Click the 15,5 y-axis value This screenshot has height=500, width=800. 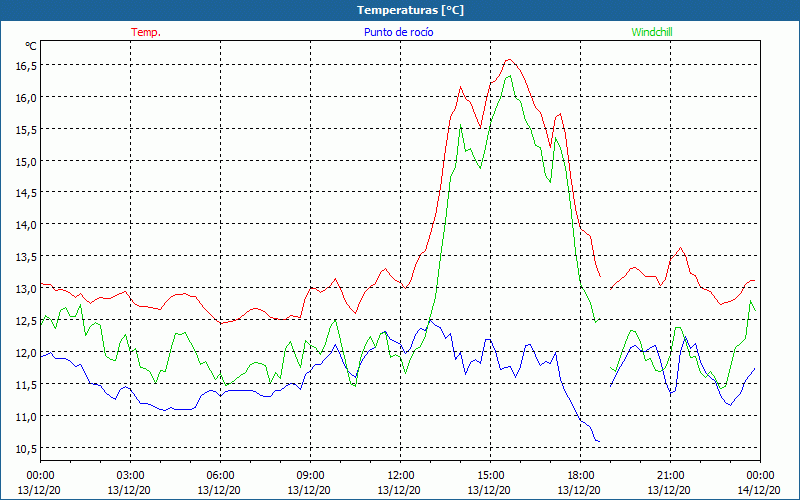pyautogui.click(x=26, y=130)
